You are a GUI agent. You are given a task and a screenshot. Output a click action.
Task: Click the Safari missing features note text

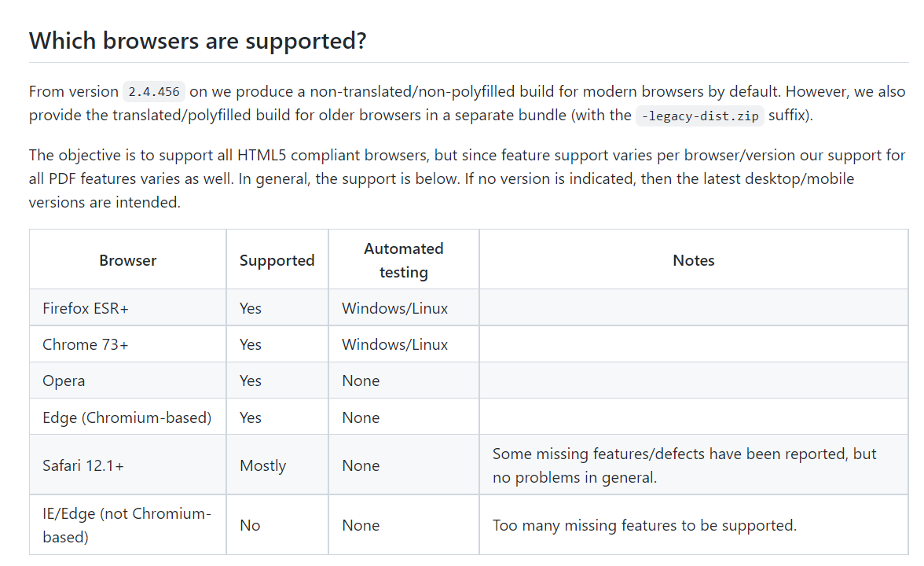tap(684, 465)
